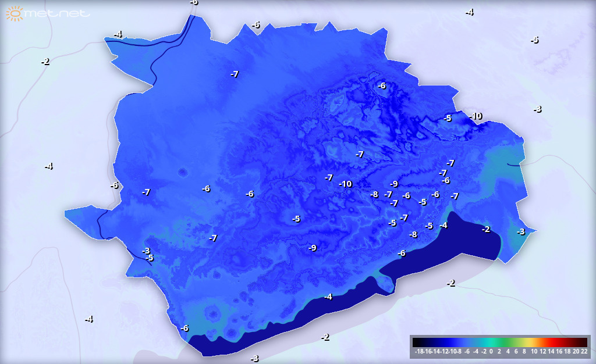Select the -3 reading outside the eastern border
The image size is (596, 364).
(537, 109)
